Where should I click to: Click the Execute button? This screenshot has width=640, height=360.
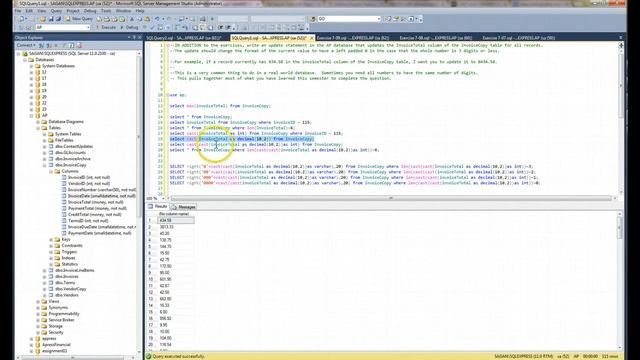pyautogui.click(x=106, y=27)
